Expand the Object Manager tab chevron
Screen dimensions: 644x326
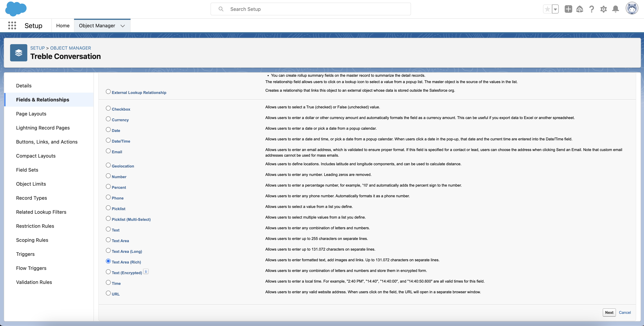click(122, 26)
